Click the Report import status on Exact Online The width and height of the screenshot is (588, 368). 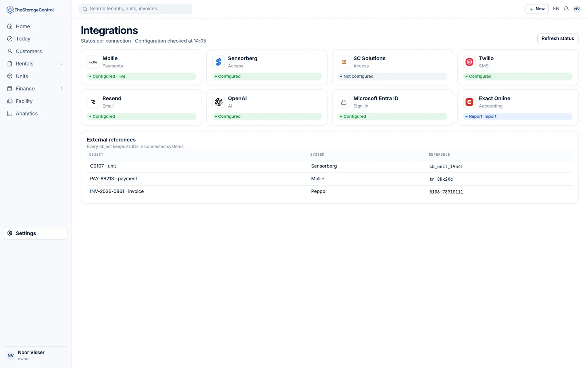click(517, 116)
